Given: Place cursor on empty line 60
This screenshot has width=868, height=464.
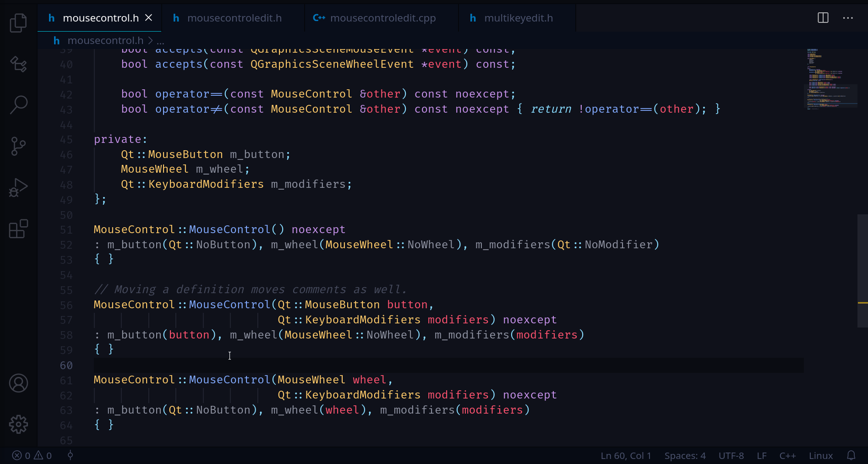Looking at the screenshot, I should click(448, 365).
